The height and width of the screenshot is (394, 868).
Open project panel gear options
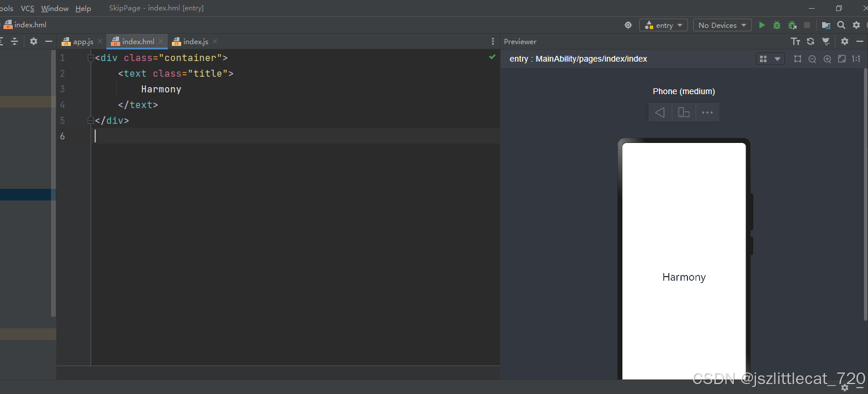point(34,41)
